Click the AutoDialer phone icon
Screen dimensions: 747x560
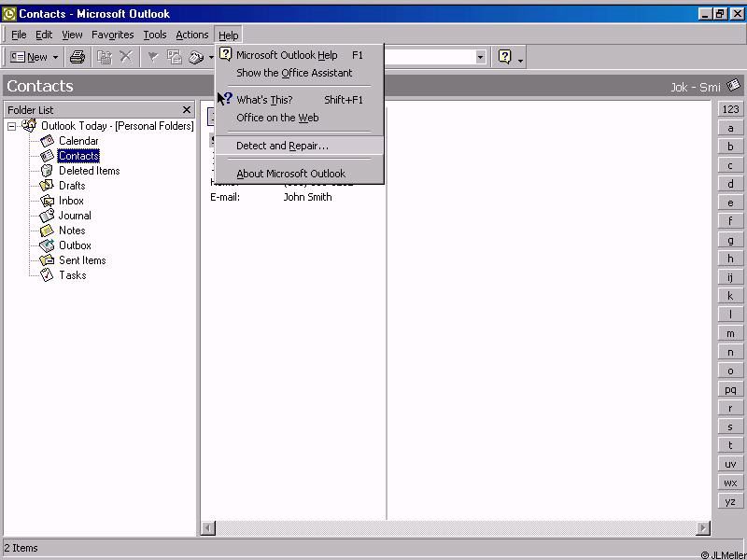(196, 57)
